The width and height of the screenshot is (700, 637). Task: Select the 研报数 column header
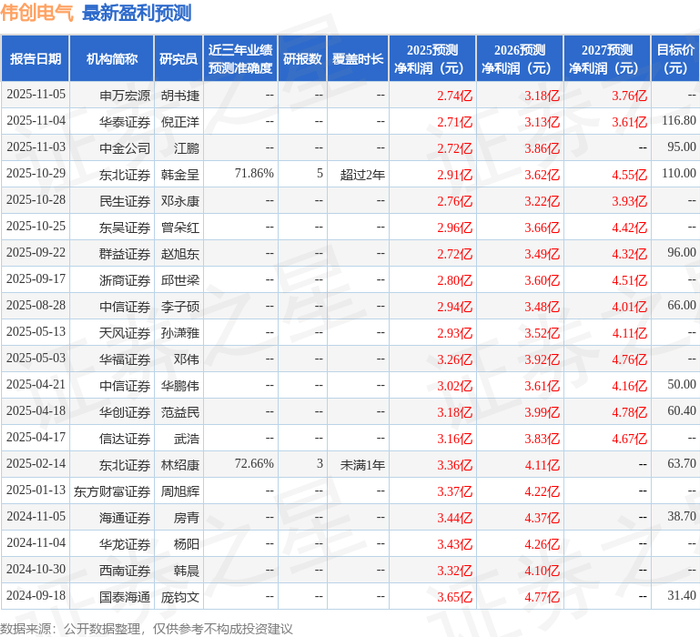[303, 58]
